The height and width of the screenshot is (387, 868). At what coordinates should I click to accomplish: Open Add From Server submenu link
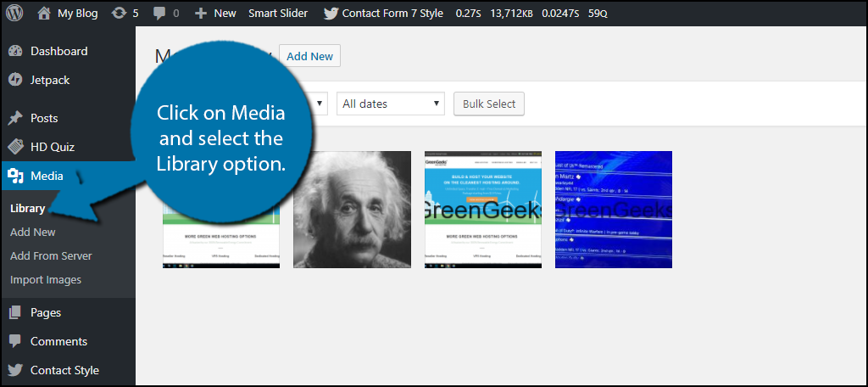click(51, 255)
